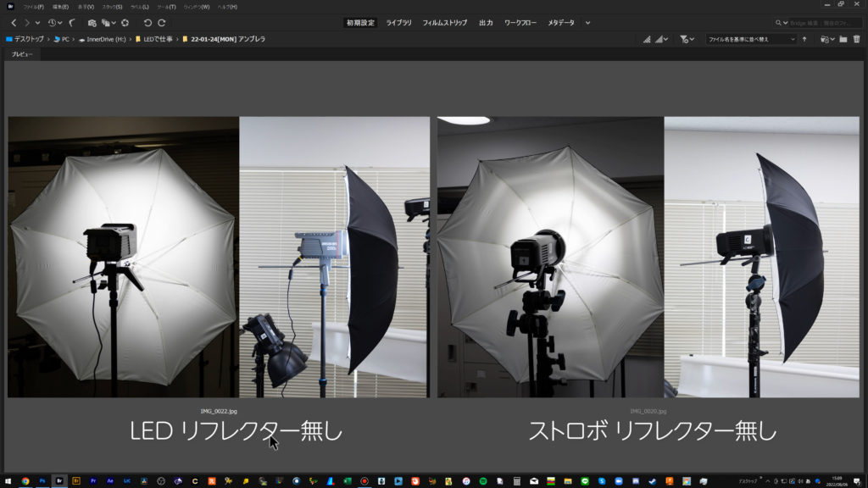Open the filter by rating dropdown

[687, 39]
